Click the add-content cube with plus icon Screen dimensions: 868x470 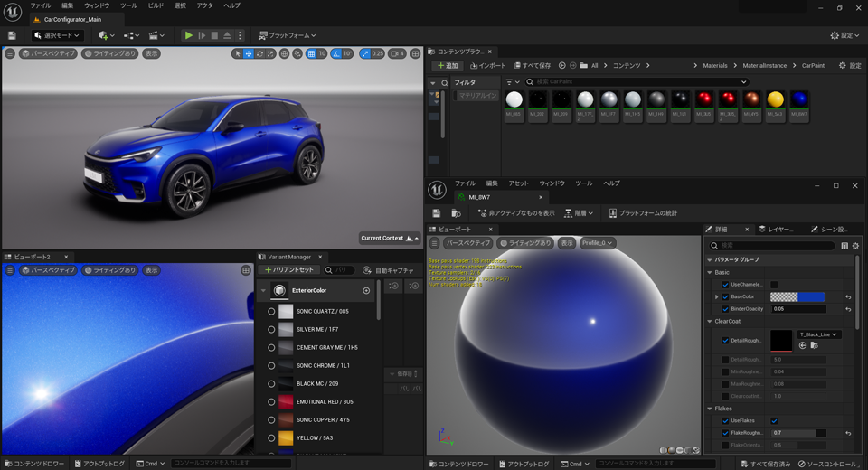(x=104, y=35)
